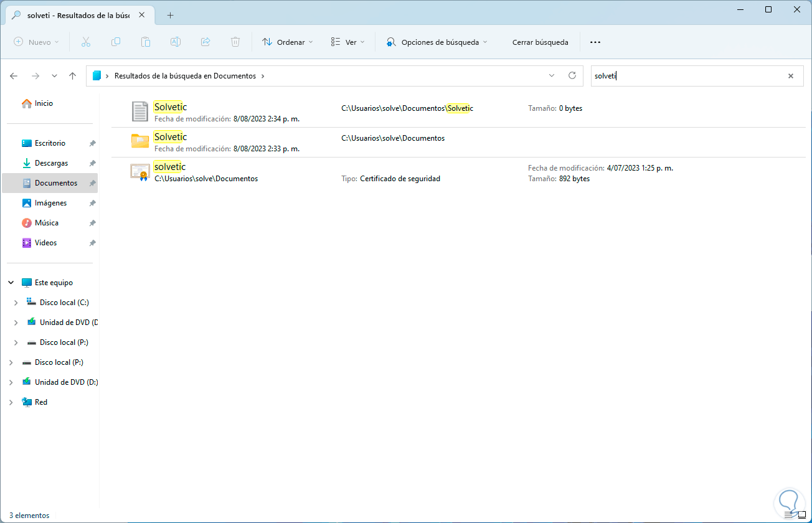Expand the Disco local (C:) node

pyautogui.click(x=16, y=303)
